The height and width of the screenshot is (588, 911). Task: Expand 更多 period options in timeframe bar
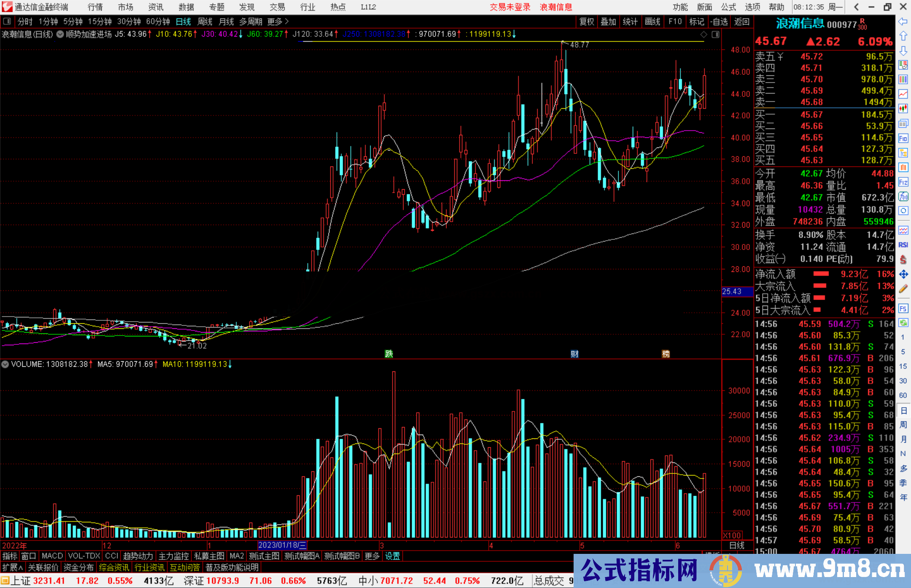tap(278, 21)
